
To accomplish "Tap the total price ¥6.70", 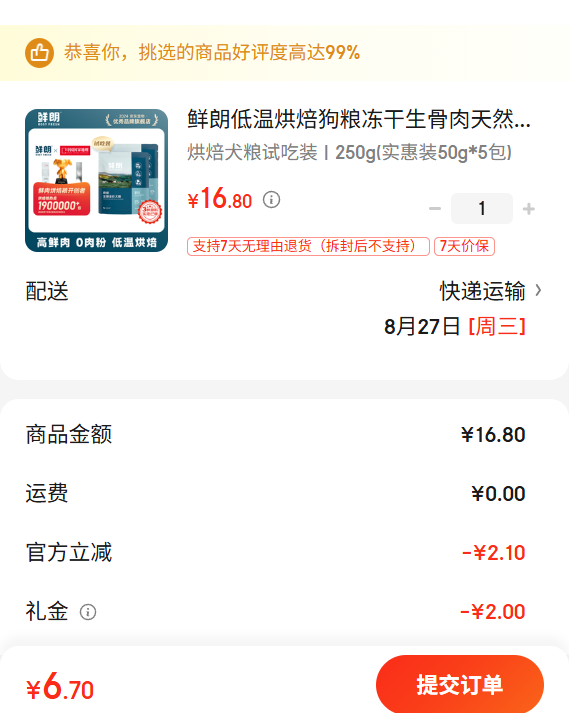I will [x=60, y=687].
